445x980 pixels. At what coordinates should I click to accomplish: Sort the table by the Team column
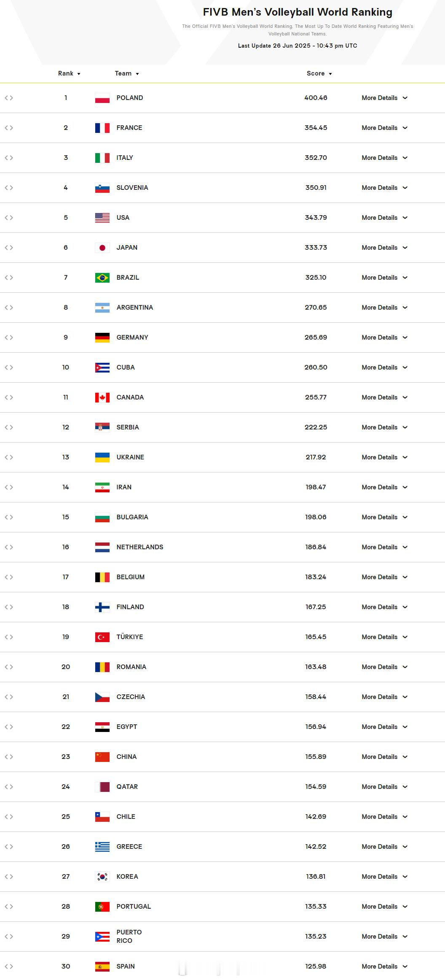click(x=127, y=73)
